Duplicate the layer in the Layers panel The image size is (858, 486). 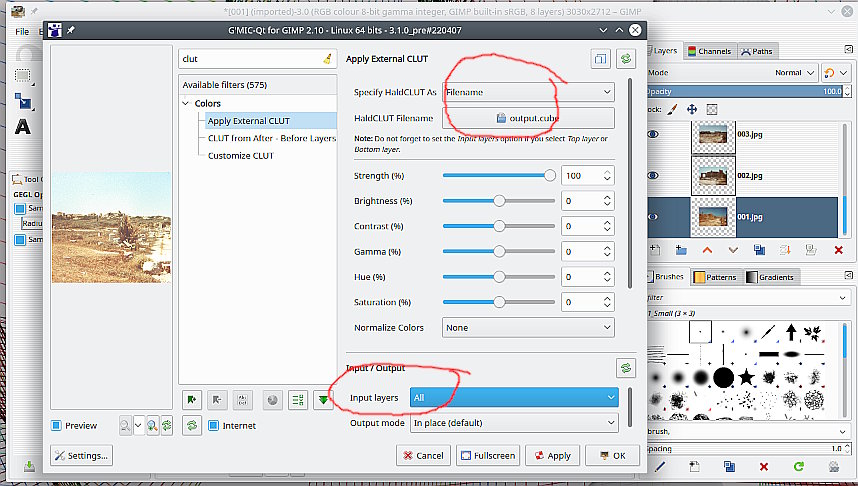tap(759, 249)
